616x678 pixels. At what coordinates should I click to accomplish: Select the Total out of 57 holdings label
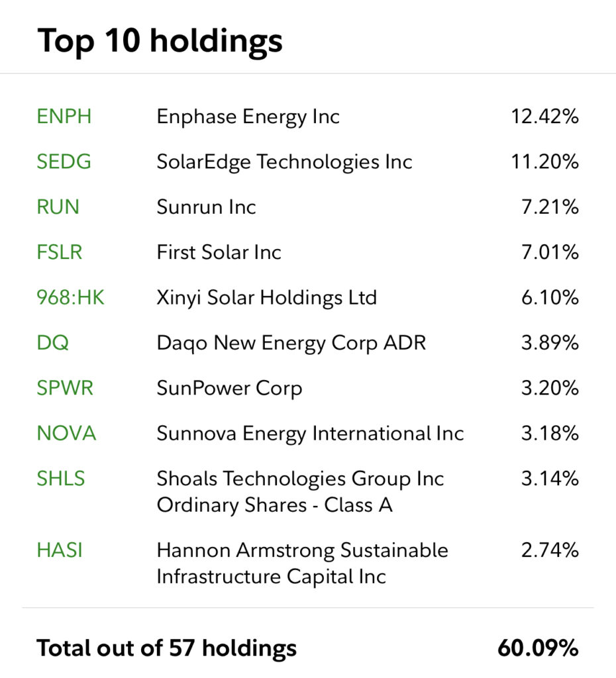(166, 649)
